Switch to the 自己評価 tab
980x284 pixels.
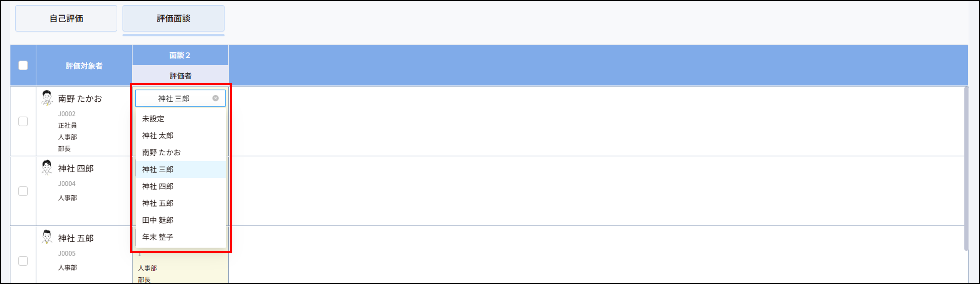66,19
